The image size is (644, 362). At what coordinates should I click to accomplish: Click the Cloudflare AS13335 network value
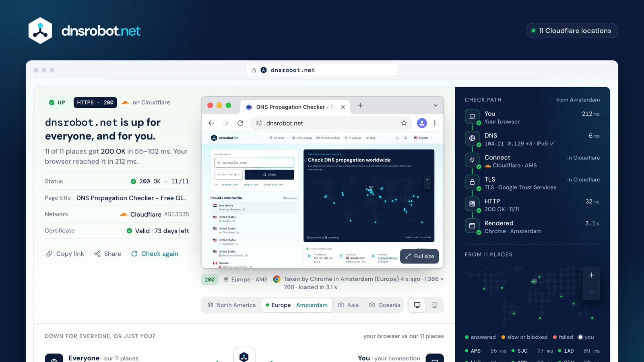(155, 214)
